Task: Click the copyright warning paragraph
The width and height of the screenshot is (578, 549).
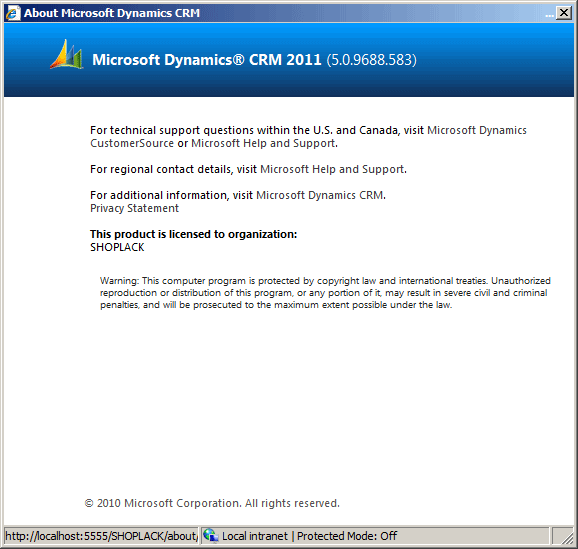Action: (x=325, y=293)
